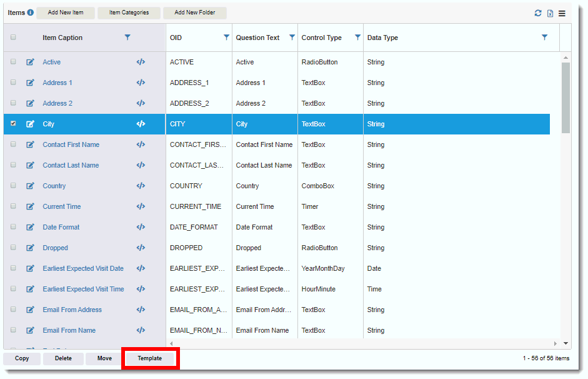View code icon for Address 2 row
Viewport: 588px width, 379px height.
pyautogui.click(x=141, y=103)
